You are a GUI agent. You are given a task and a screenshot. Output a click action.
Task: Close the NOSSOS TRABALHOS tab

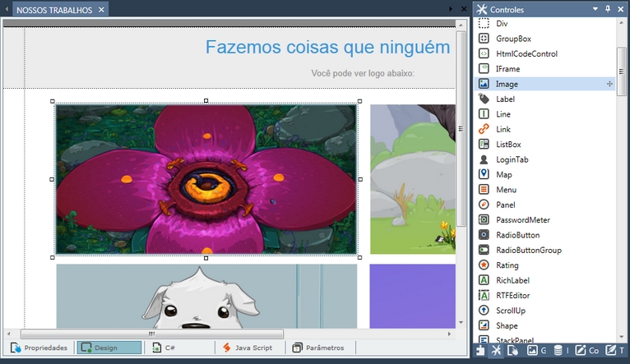pyautogui.click(x=102, y=10)
